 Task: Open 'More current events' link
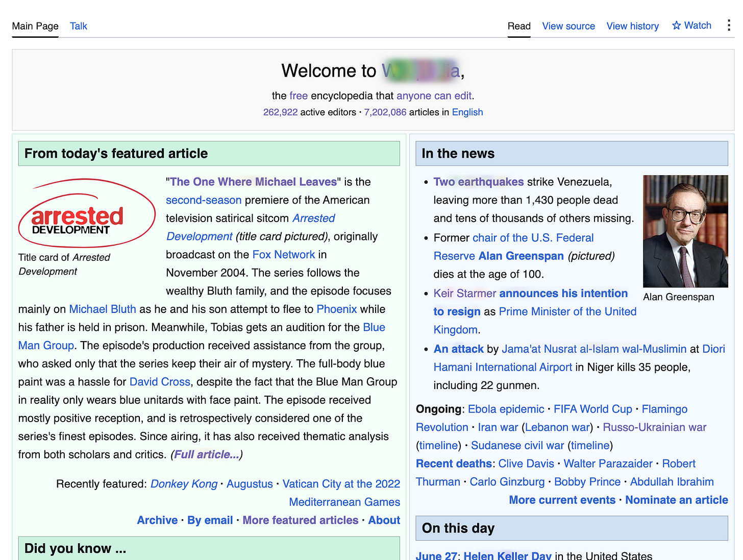pyautogui.click(x=562, y=500)
